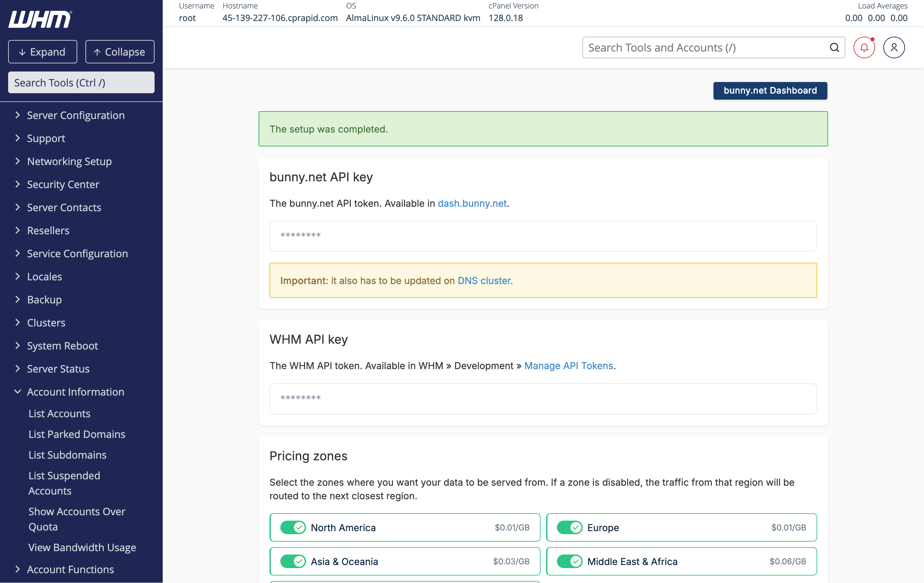This screenshot has height=583, width=924.
Task: Follow the dash.bunny.net link
Action: [472, 203]
